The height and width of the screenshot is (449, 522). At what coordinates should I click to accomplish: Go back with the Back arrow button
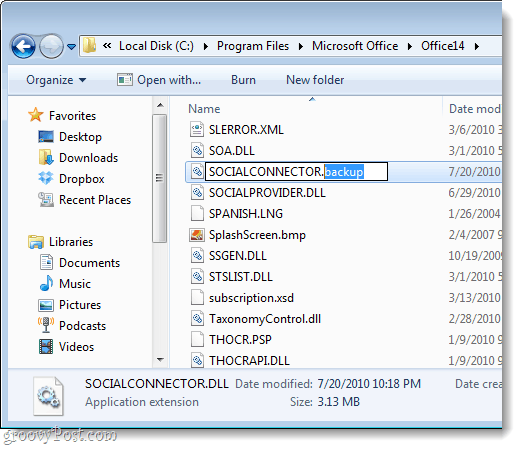pyautogui.click(x=23, y=46)
